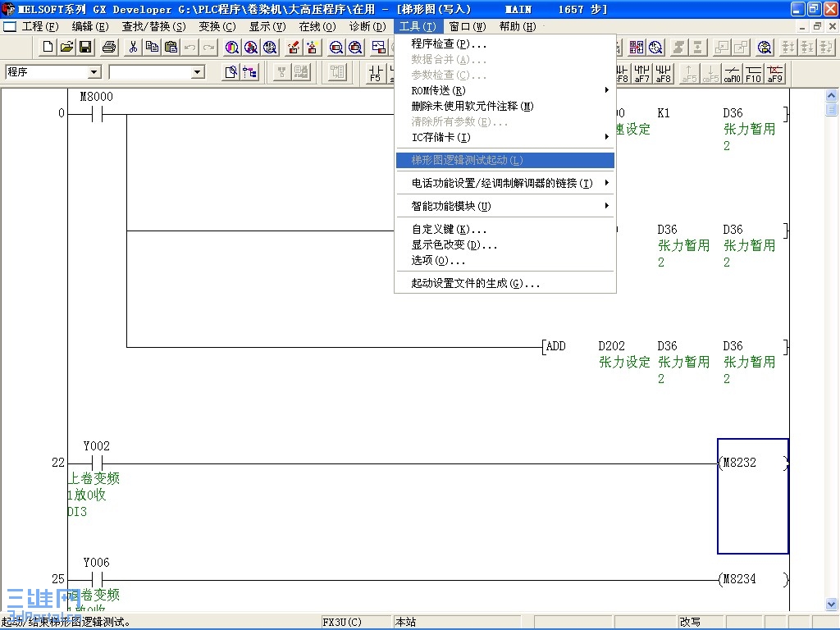Select 删除未使用软元件注释(M) entry
Screen dimensions: 840x630
(x=505, y=106)
